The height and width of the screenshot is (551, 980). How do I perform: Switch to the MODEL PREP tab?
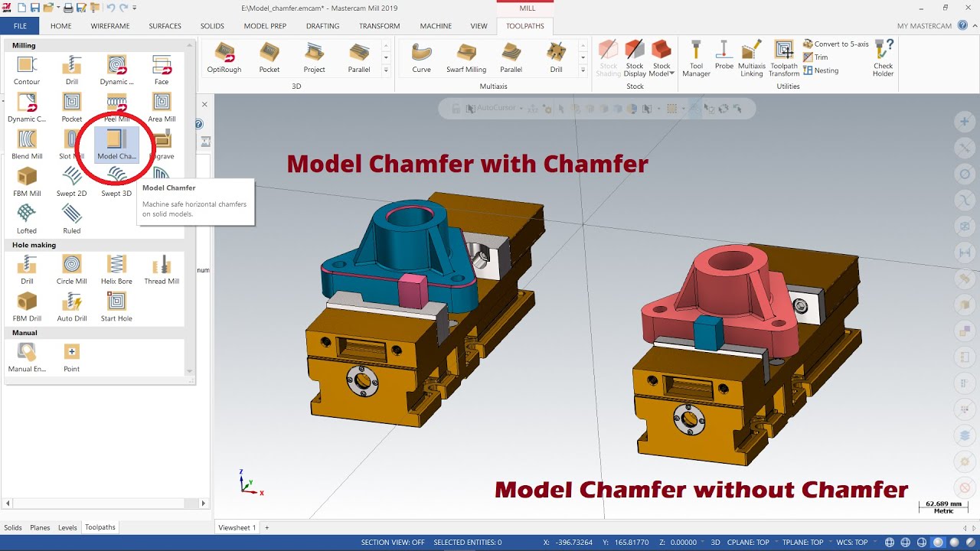click(265, 26)
